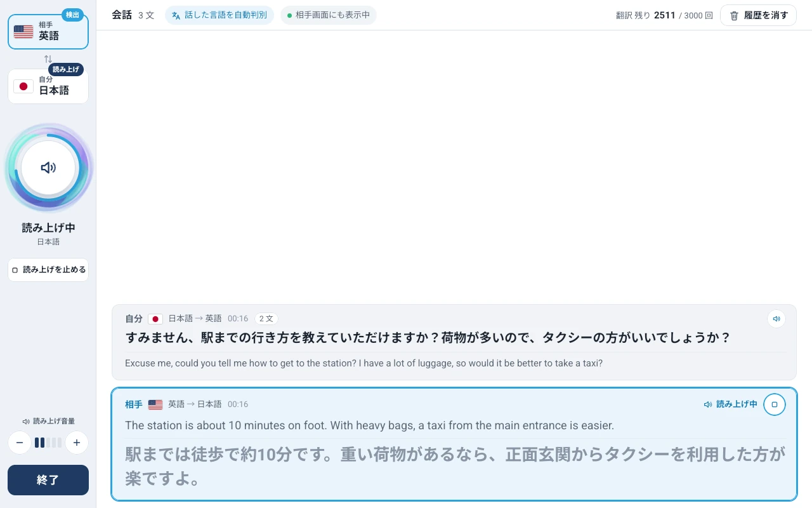Select the 相手 英語 language card

pyautogui.click(x=48, y=31)
